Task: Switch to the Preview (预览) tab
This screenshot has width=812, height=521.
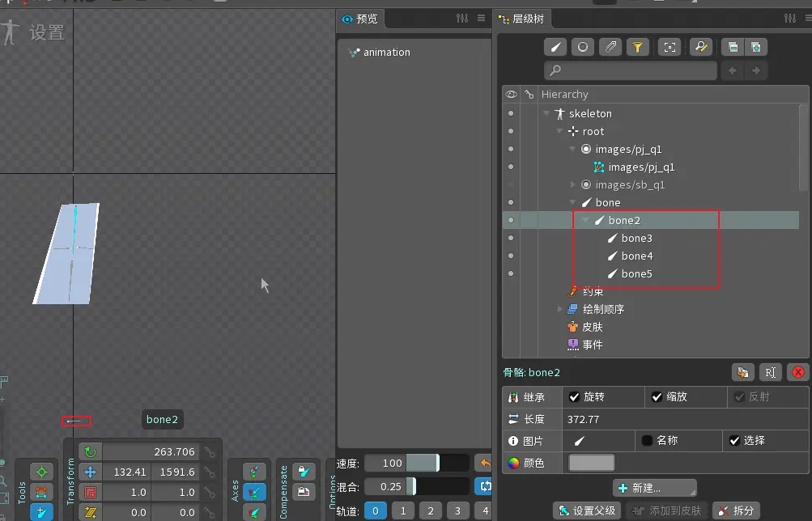Action: [360, 19]
